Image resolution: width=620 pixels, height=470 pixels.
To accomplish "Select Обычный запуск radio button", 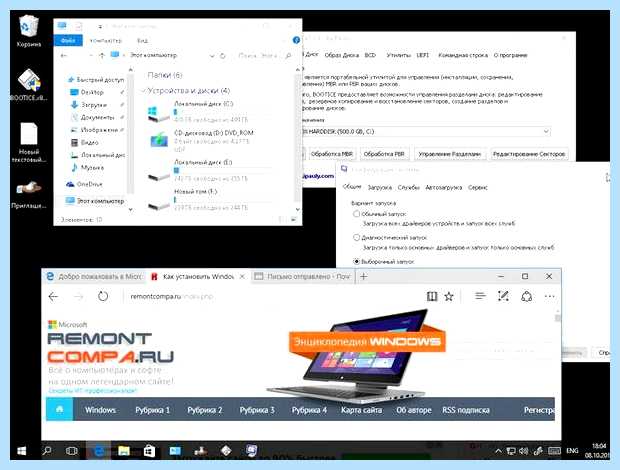I will tap(356, 214).
